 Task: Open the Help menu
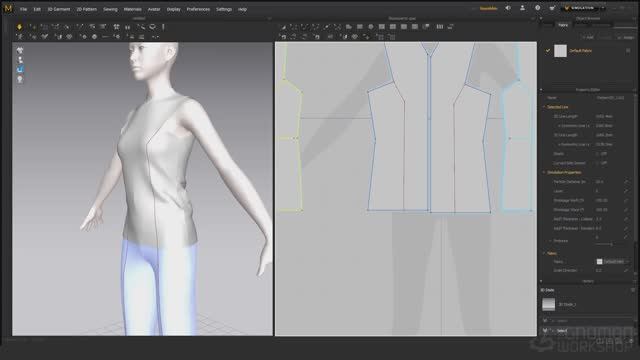click(242, 9)
